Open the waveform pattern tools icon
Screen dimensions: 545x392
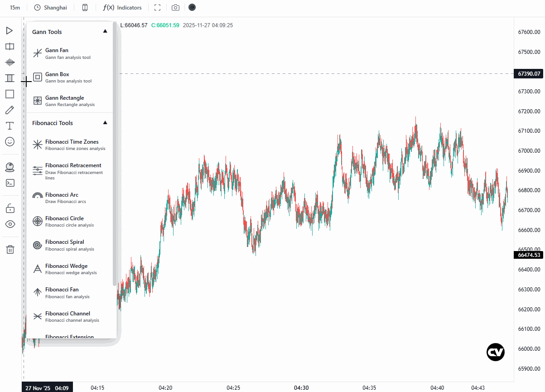point(10,63)
